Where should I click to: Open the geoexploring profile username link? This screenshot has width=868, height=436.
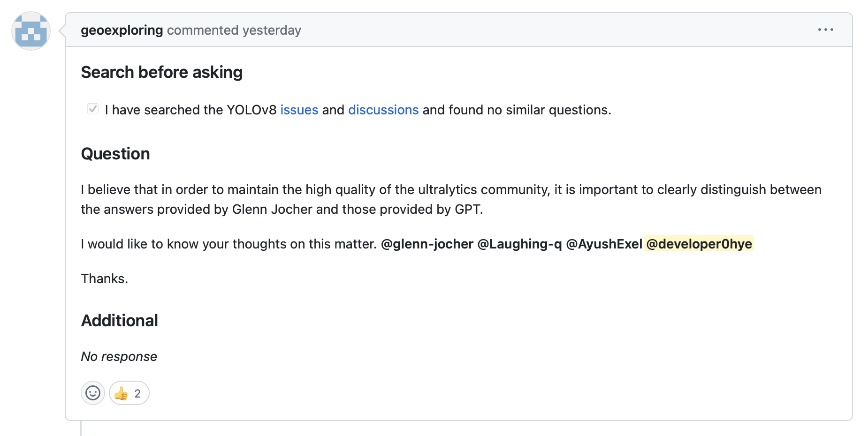click(x=122, y=30)
